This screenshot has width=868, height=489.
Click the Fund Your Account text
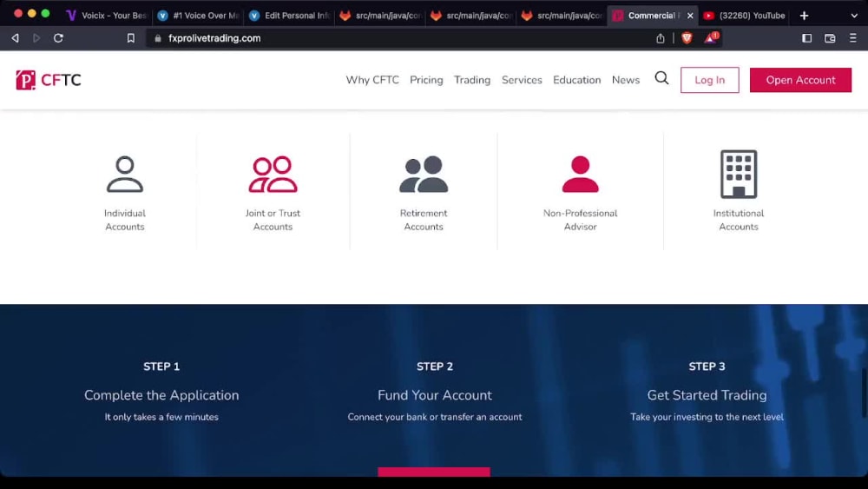click(x=435, y=395)
